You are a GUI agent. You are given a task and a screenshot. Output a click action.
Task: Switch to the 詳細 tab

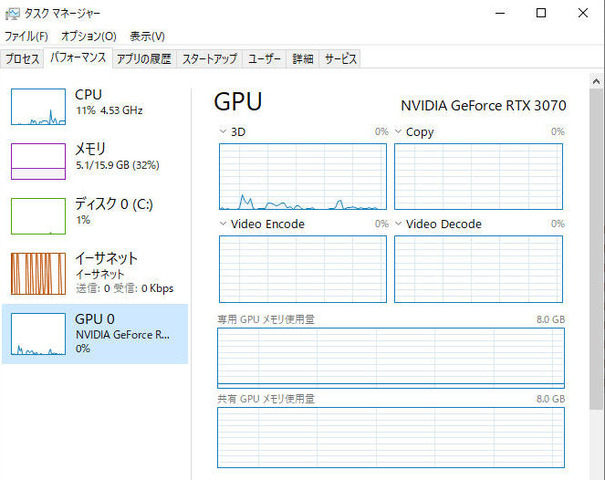302,59
